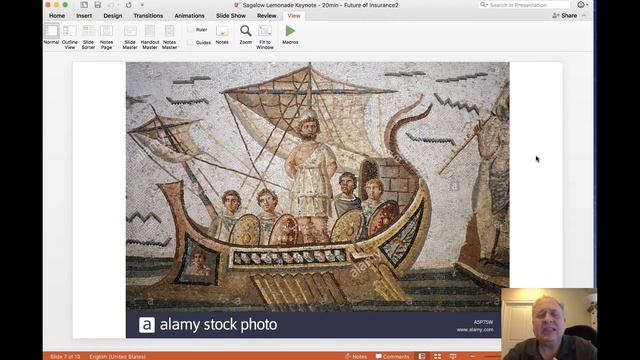Click the presenter webcam thumbnail

coord(549,324)
